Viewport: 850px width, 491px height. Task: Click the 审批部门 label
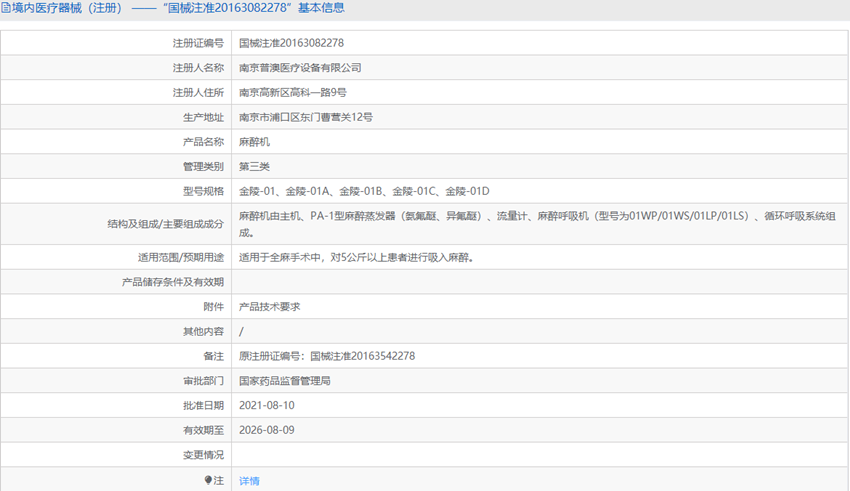point(203,381)
